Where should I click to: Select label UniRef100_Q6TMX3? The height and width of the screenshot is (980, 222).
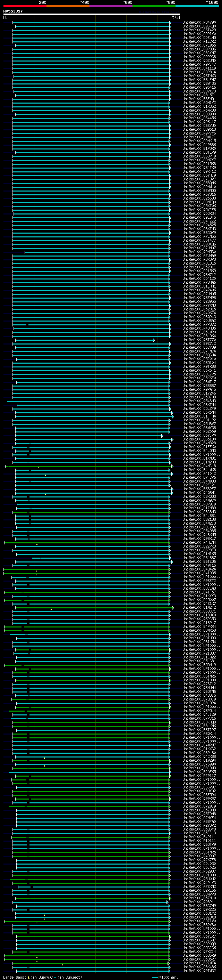tap(199, 76)
